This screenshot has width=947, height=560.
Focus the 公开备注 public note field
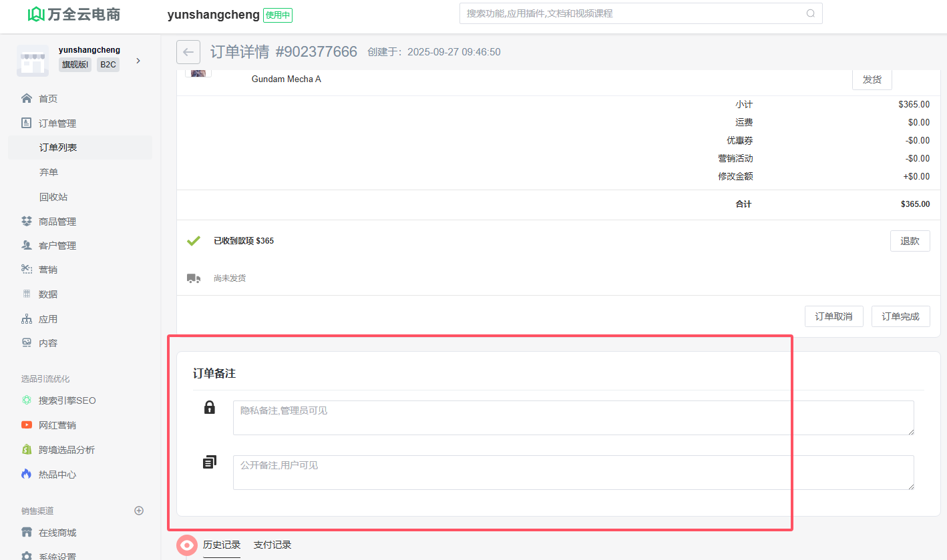point(573,473)
